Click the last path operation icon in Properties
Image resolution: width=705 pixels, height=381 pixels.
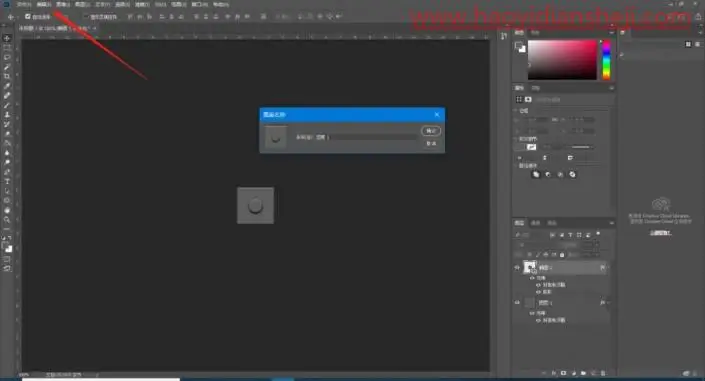[572, 175]
